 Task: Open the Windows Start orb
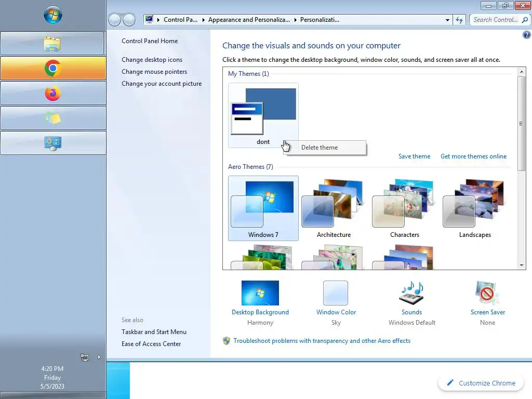click(x=53, y=15)
